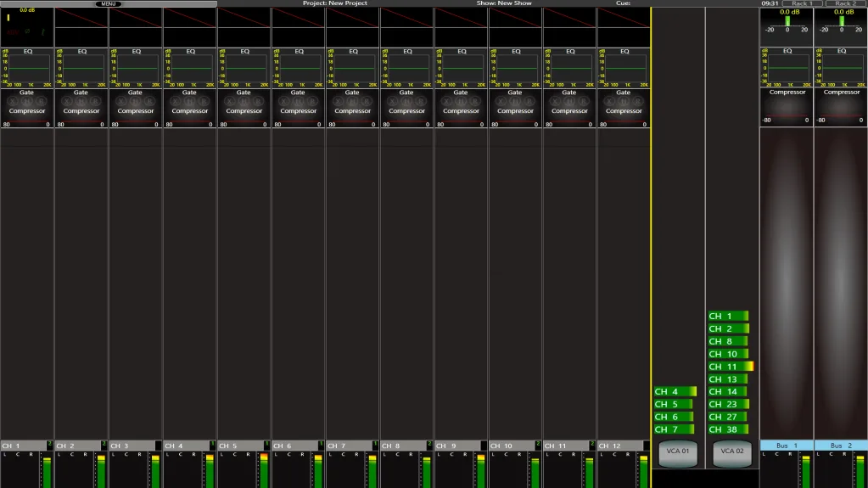Click the Show: New Show title text

[504, 3]
